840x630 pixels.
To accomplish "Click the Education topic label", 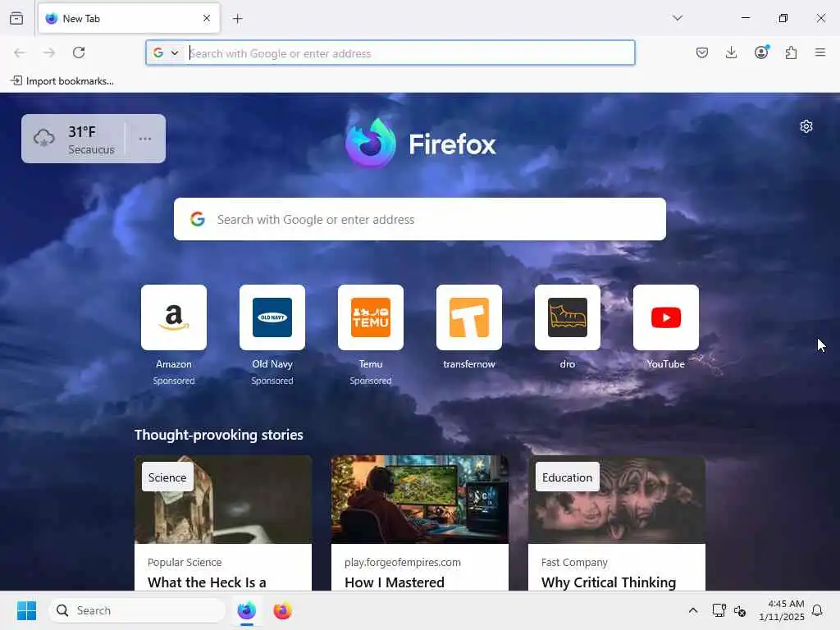I will pos(568,477).
